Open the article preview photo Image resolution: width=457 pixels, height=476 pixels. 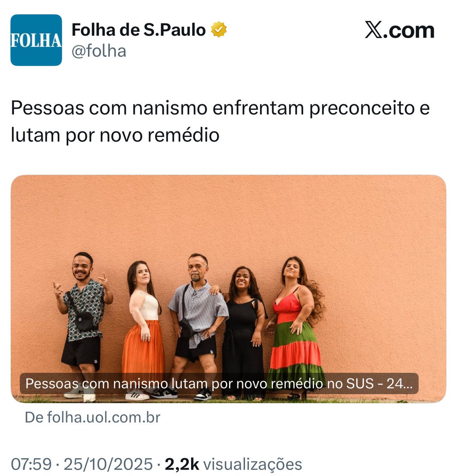click(228, 289)
